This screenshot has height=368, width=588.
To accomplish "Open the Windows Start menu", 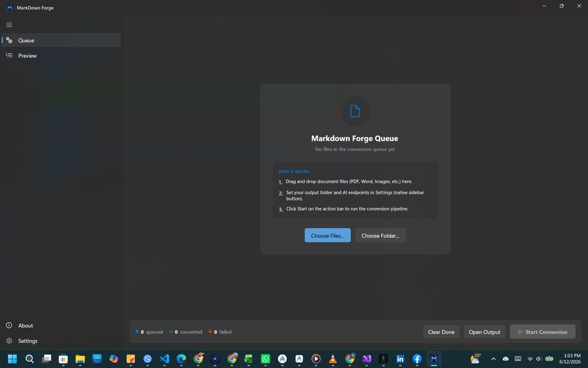I will [13, 359].
